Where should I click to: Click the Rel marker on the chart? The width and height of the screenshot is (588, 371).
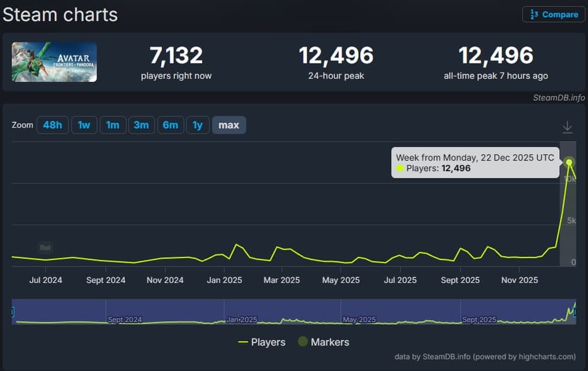coord(45,248)
